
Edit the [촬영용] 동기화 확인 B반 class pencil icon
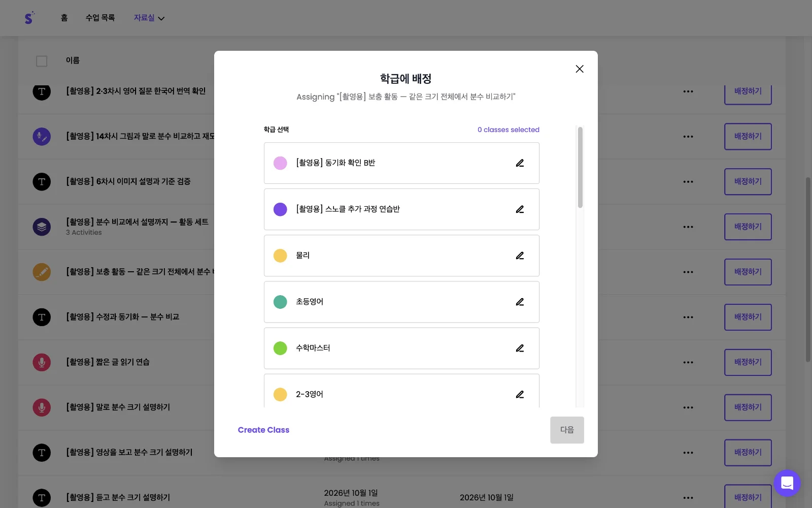pyautogui.click(x=520, y=163)
